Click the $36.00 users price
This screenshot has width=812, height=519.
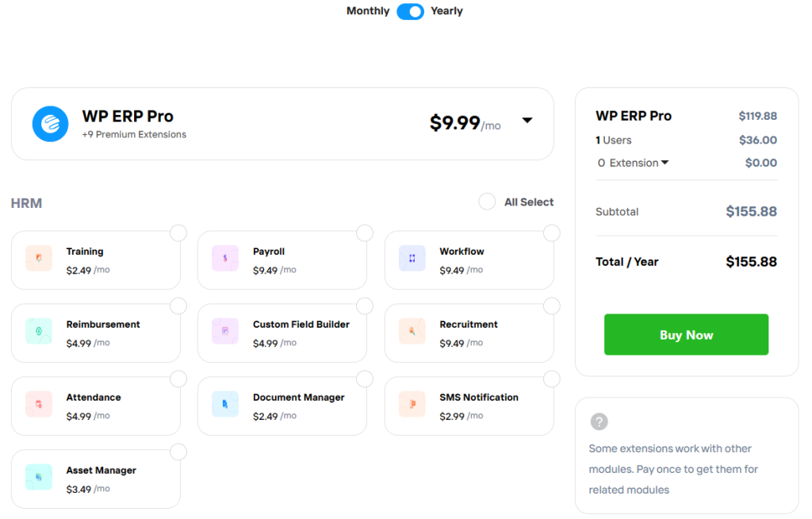[758, 140]
